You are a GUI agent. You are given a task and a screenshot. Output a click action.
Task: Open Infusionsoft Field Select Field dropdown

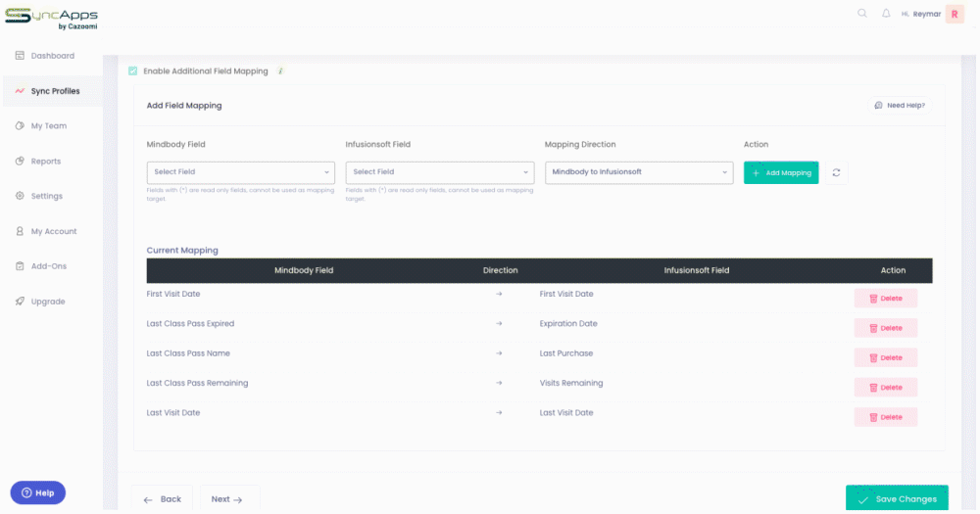(x=439, y=172)
